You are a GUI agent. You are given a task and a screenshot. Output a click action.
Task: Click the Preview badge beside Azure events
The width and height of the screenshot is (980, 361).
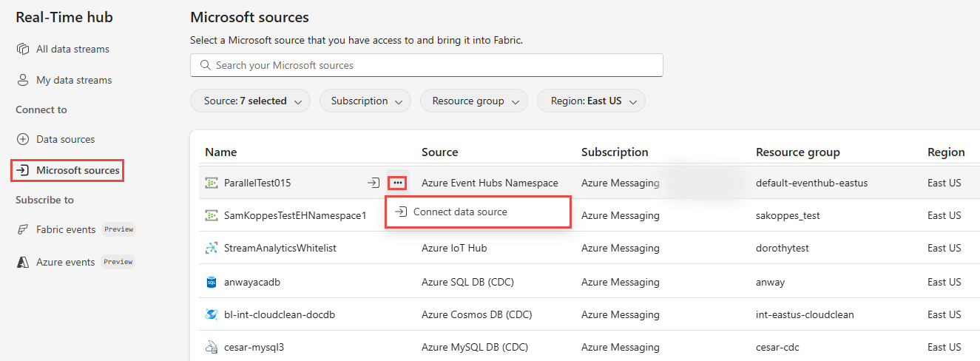coord(118,262)
